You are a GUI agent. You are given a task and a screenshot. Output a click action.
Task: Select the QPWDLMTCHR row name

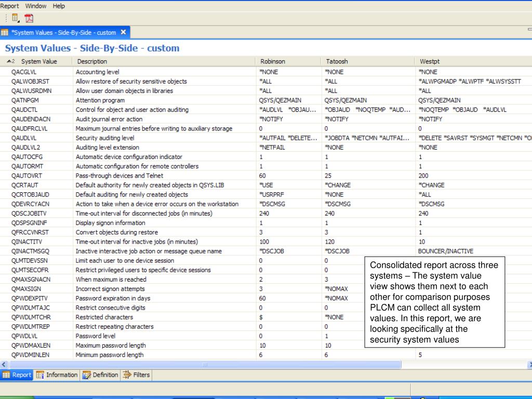pyautogui.click(x=31, y=317)
